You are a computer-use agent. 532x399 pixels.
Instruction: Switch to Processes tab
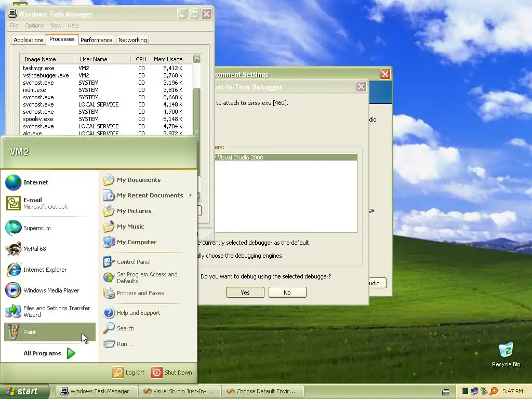62,39
